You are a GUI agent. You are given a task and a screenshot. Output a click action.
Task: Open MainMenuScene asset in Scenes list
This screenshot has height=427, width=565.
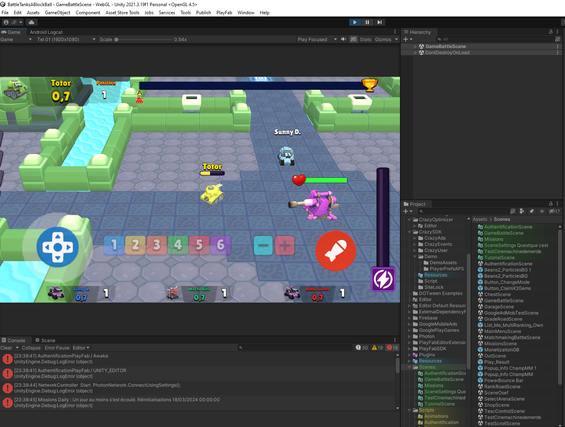(502, 331)
